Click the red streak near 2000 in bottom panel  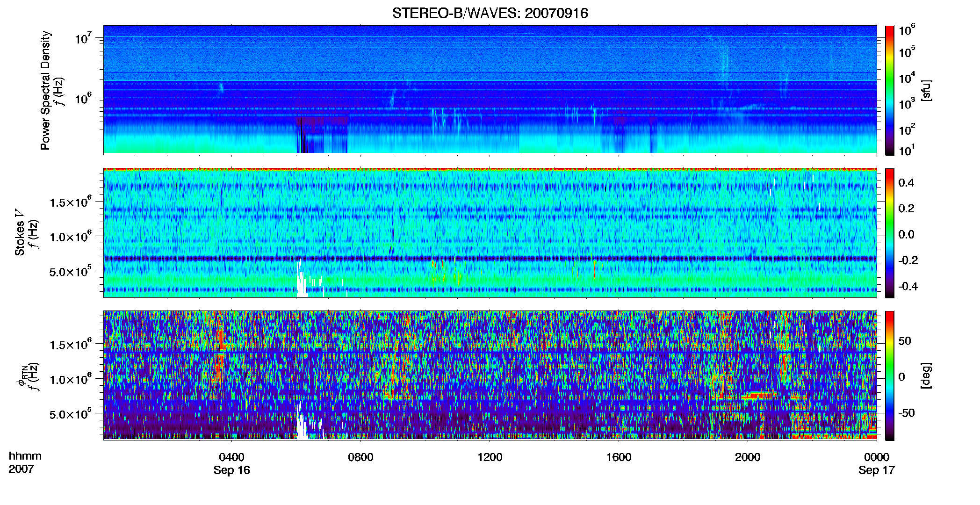759,396
